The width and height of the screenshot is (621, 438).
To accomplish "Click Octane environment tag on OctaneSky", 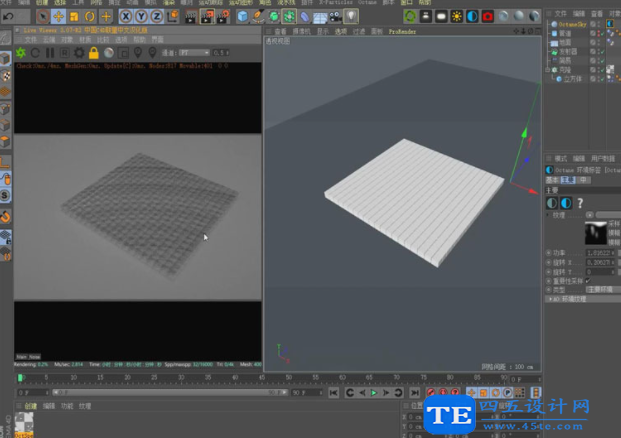I will 610,24.
